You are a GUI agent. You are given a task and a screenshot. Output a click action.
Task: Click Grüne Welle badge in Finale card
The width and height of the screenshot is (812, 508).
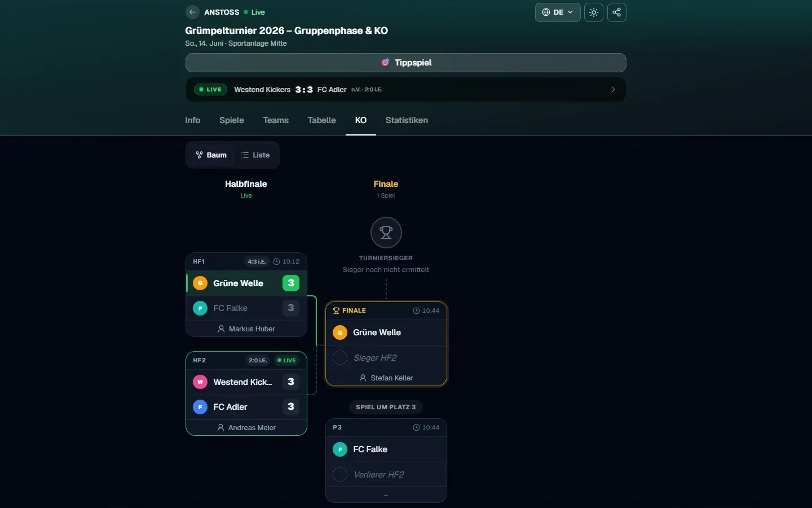[x=340, y=332]
